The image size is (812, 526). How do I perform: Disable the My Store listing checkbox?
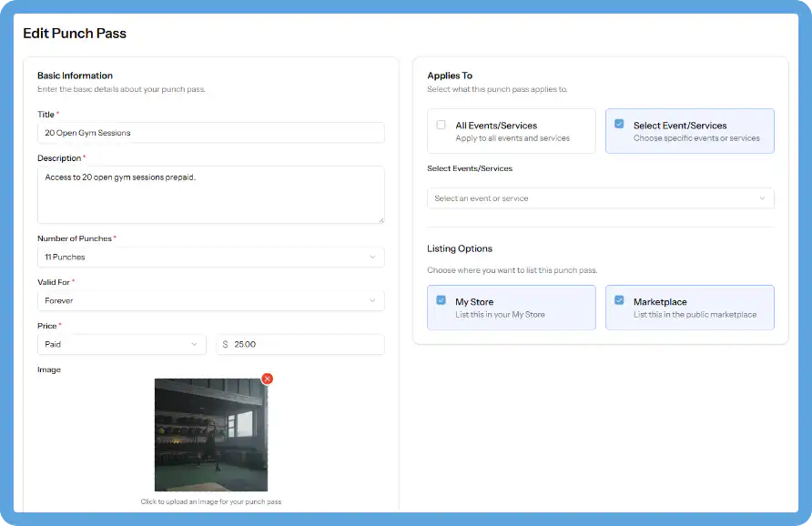coord(441,301)
